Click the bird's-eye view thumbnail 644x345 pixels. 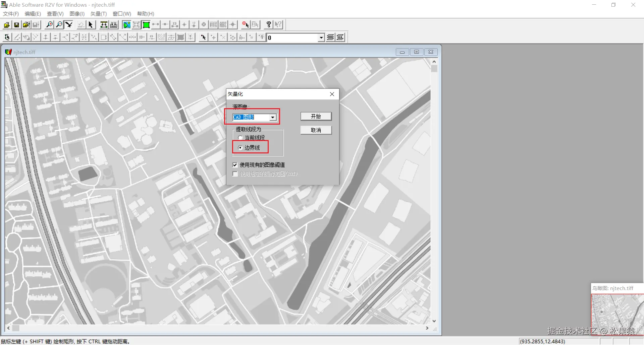[618, 314]
